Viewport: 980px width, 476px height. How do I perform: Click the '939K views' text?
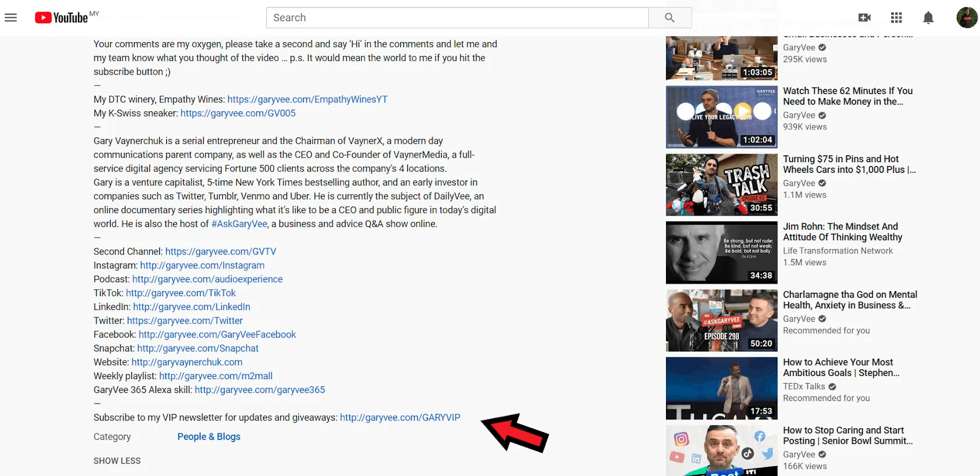tap(805, 127)
